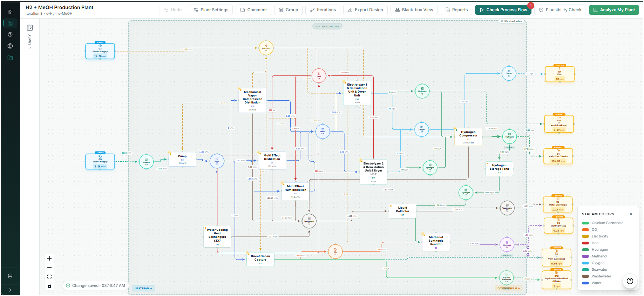Open the Reports menu
The width and height of the screenshot is (644, 296).
pos(456,10)
